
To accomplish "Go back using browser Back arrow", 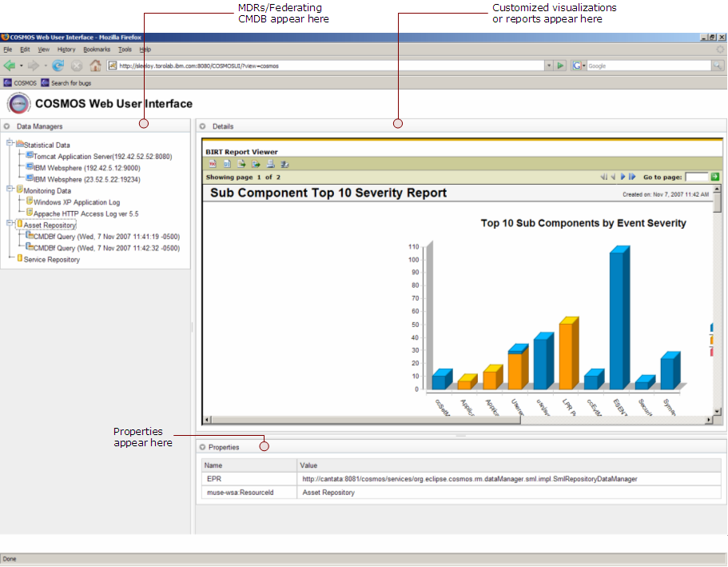I will [10, 66].
